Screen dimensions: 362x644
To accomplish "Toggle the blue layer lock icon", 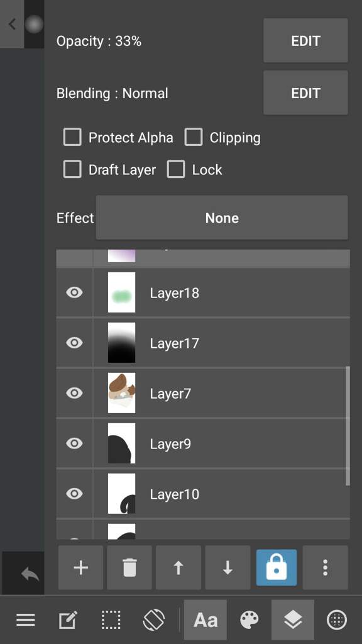I will tap(277, 568).
